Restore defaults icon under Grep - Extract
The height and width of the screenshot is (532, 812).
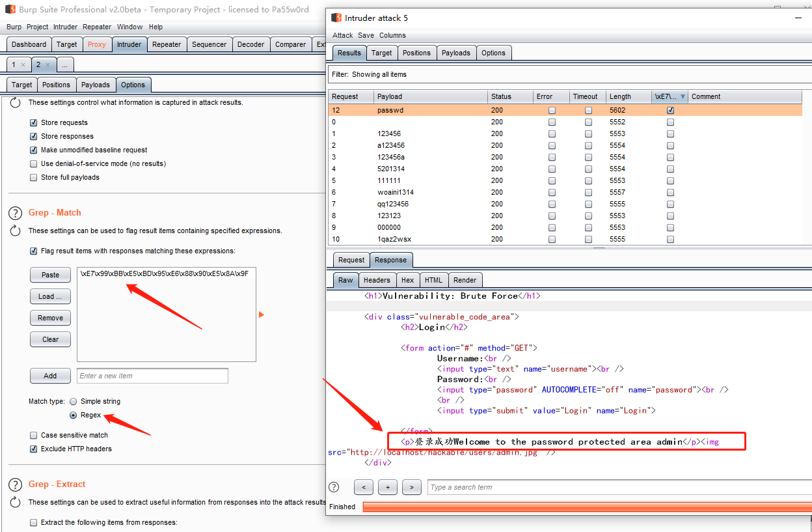(16, 502)
